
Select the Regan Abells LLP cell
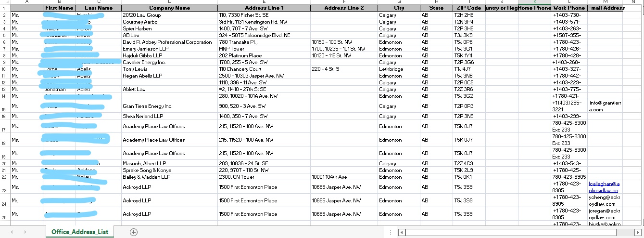pyautogui.click(x=169, y=76)
